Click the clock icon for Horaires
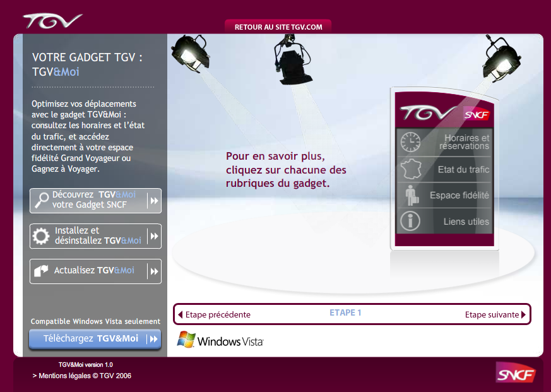 [x=410, y=142]
